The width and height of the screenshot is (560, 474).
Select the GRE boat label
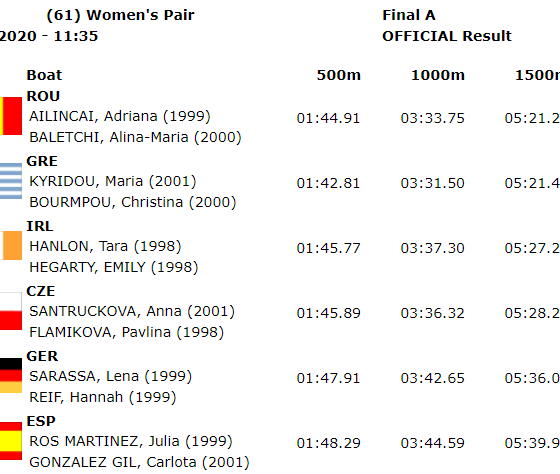click(42, 161)
